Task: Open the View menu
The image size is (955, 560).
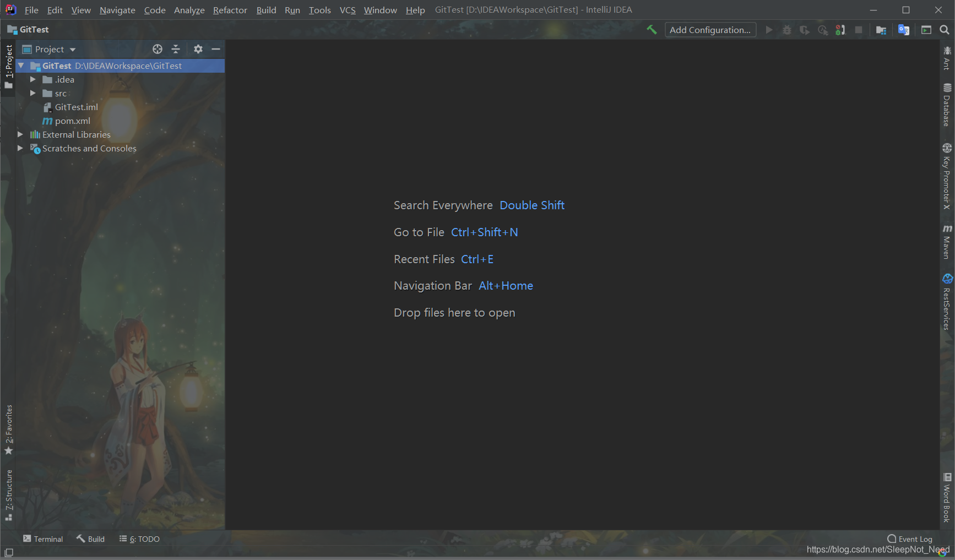Action: point(81,10)
